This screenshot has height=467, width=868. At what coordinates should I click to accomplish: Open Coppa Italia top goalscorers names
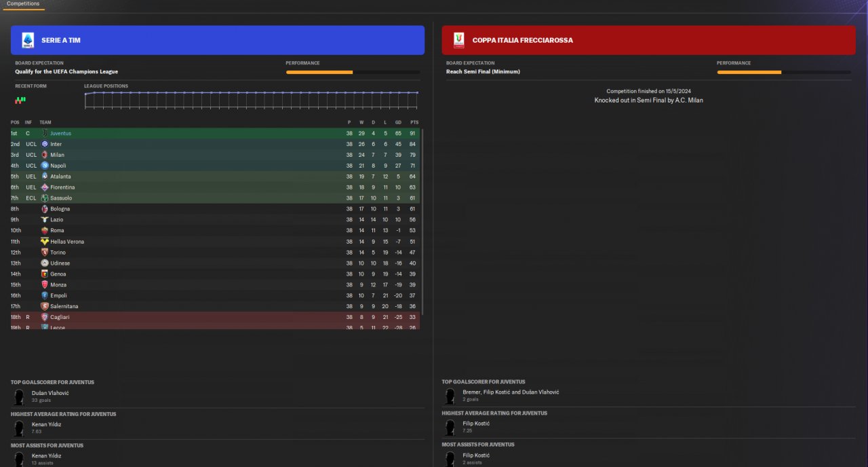(511, 392)
